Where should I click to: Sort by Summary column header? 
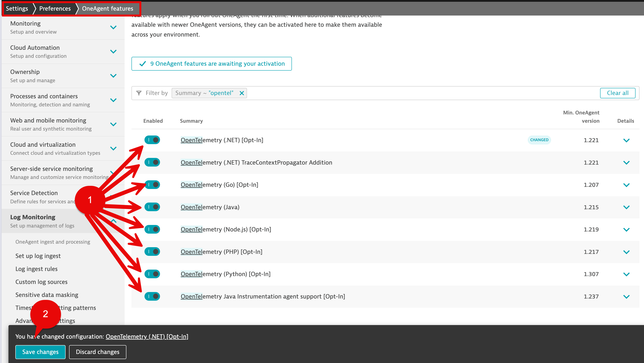pos(191,121)
